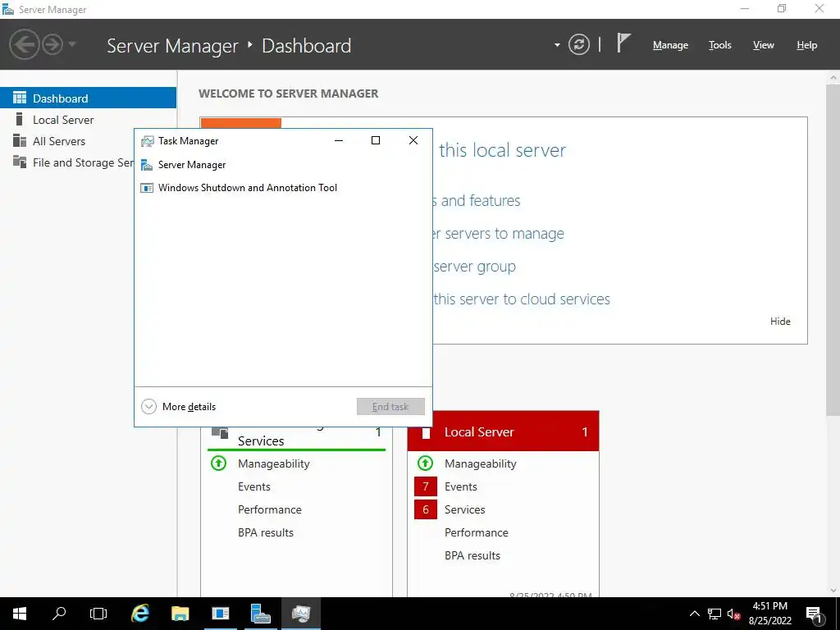
Task: Select the Server Manager row in Task Manager
Action: 283,164
